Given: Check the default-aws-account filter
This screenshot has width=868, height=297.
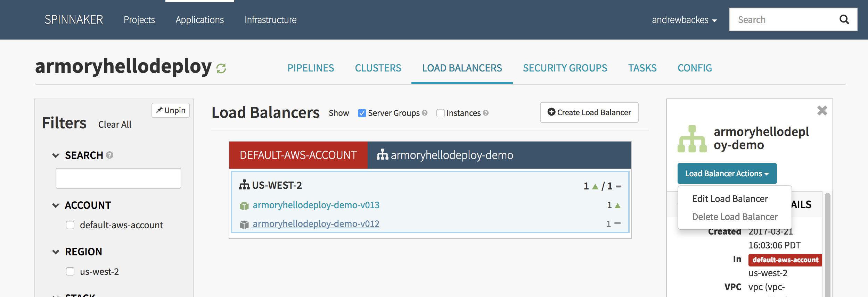Looking at the screenshot, I should click(x=70, y=225).
